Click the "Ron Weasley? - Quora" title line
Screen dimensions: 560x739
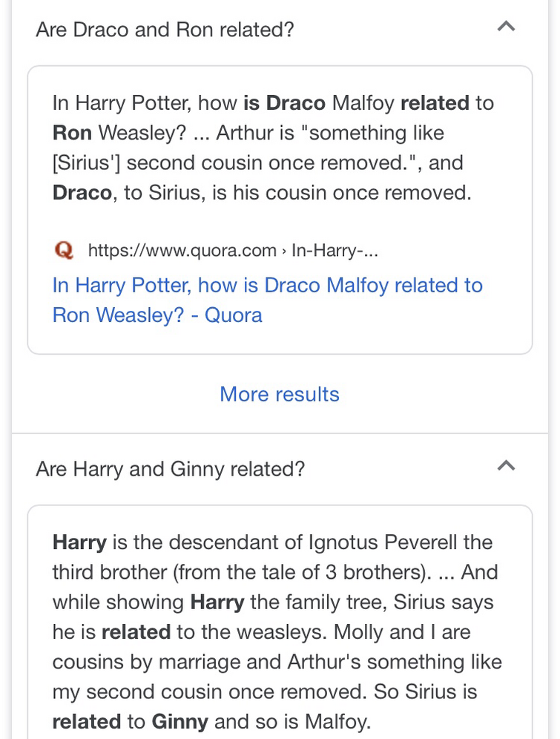tap(157, 315)
